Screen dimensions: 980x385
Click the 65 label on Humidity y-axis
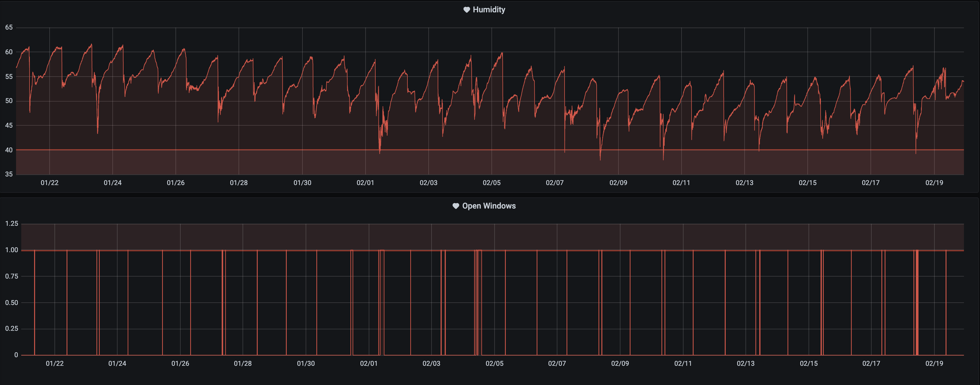coord(9,28)
